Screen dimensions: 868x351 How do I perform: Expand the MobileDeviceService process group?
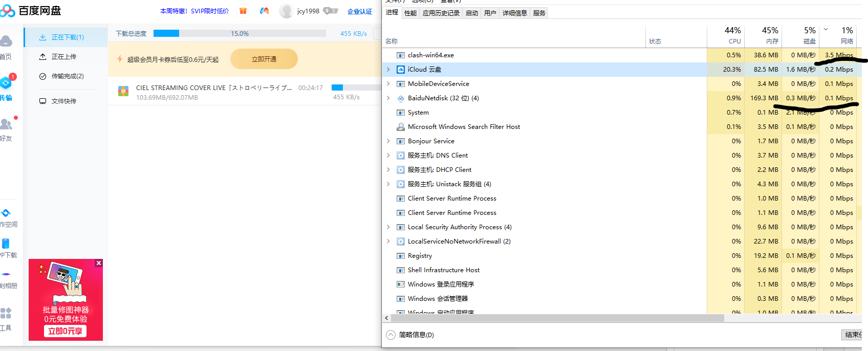388,84
